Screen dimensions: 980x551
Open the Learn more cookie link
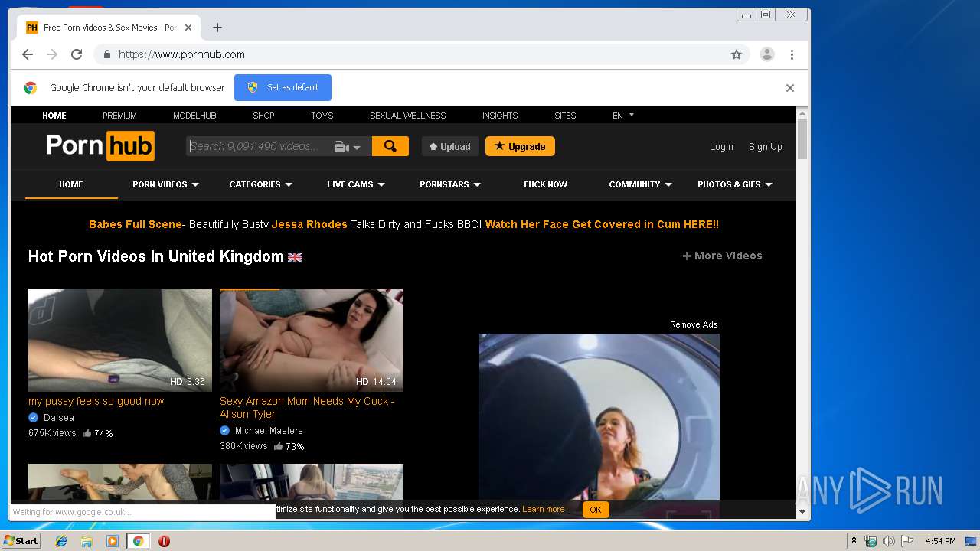543,509
